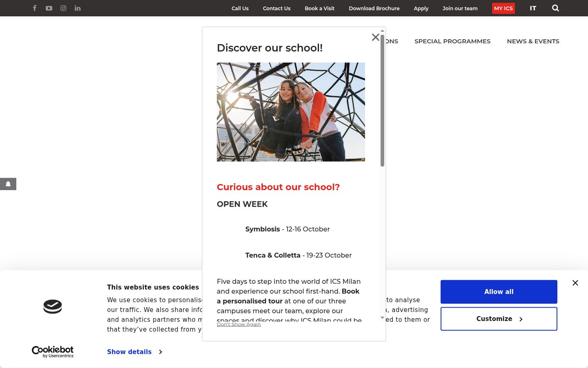
Task: Open the Special Programmes menu
Action: pos(452,41)
